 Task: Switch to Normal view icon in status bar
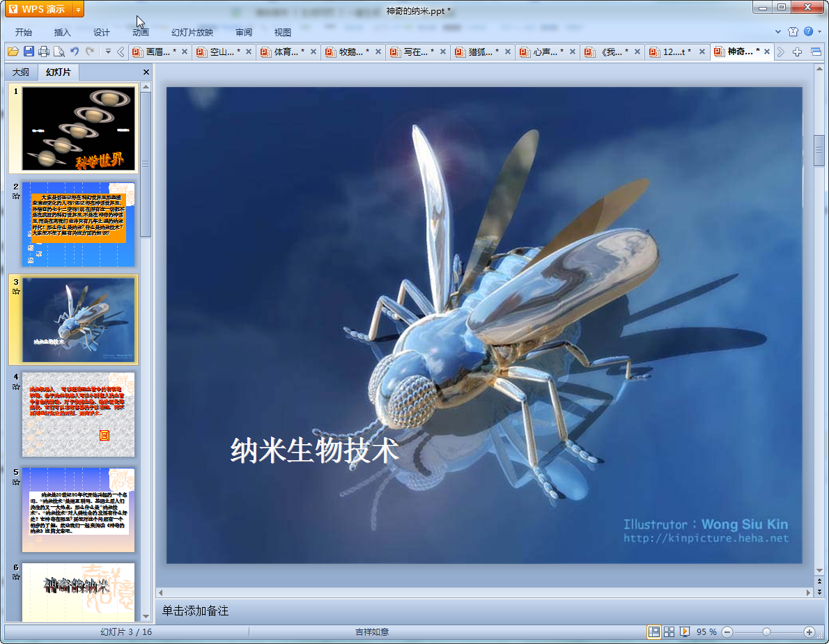pyautogui.click(x=654, y=632)
